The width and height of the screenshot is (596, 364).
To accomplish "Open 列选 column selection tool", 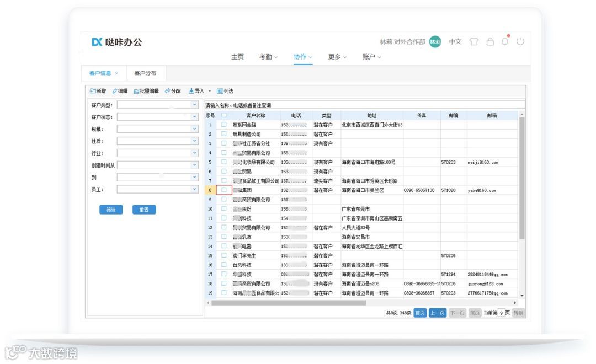I will coord(225,91).
